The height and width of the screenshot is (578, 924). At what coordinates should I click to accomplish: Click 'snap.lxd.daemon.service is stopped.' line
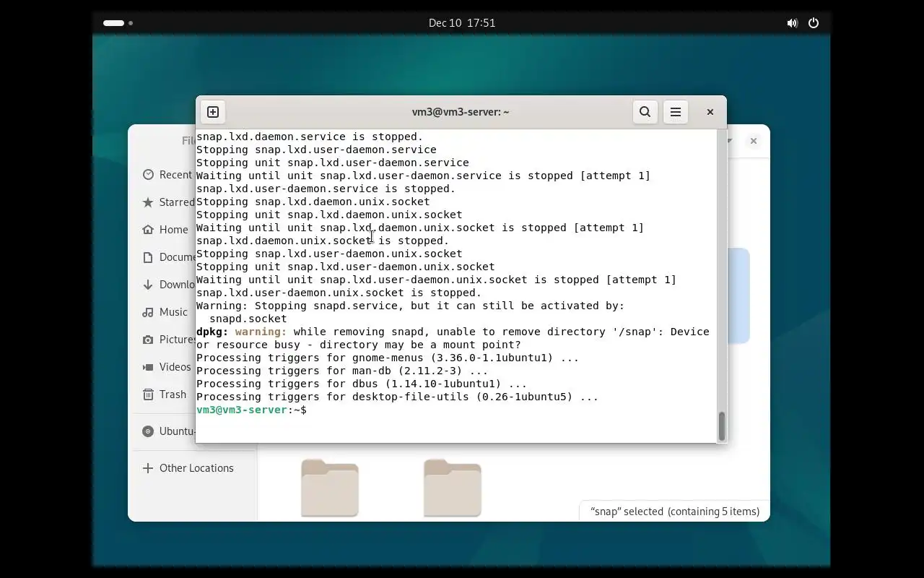point(310,137)
